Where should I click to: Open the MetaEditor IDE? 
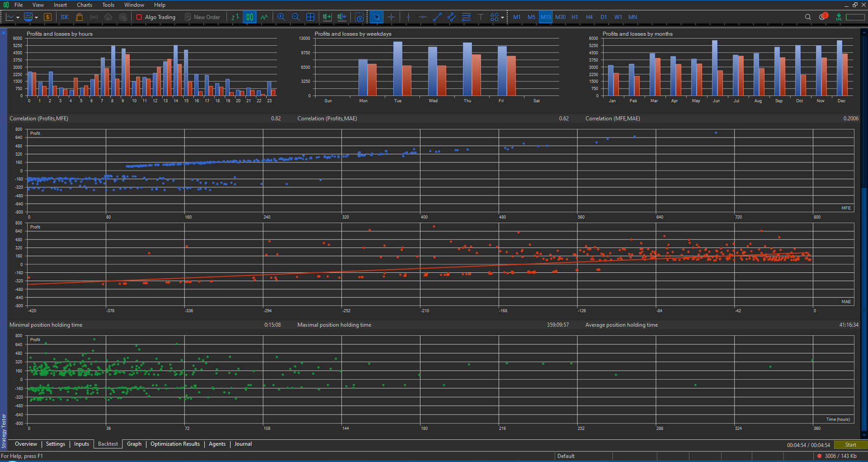point(64,17)
